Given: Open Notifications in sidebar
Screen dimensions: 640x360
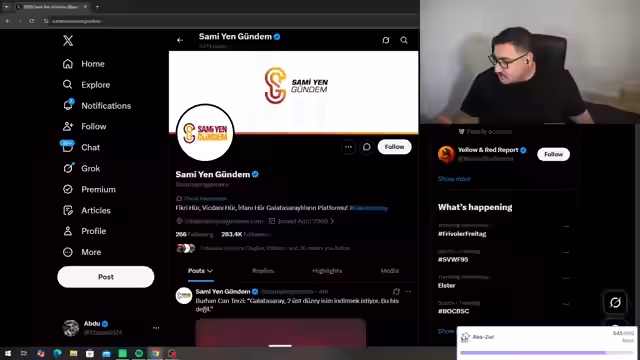Looking at the screenshot, I should click(x=97, y=105).
